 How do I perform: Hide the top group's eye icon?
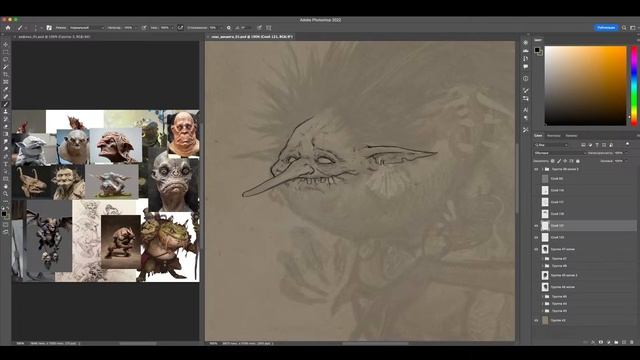point(536,169)
